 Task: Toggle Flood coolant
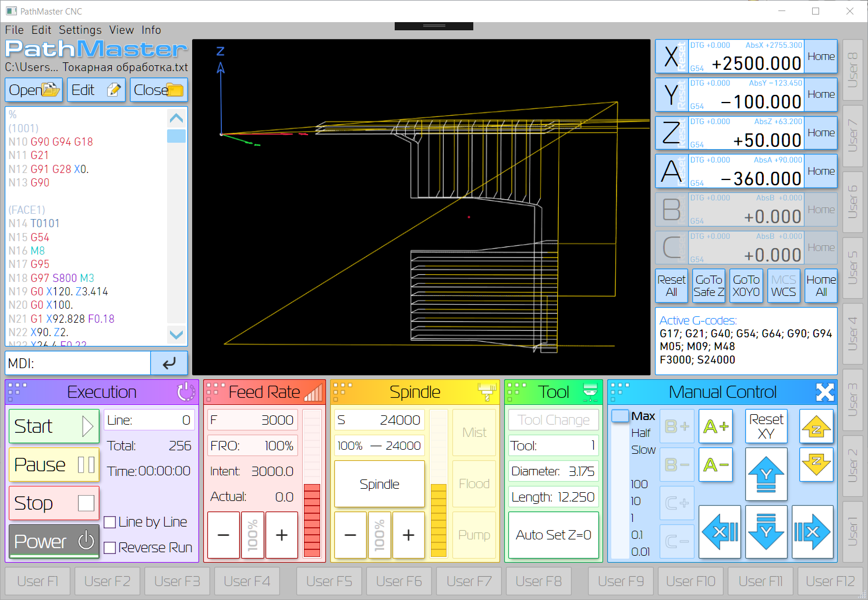[474, 483]
